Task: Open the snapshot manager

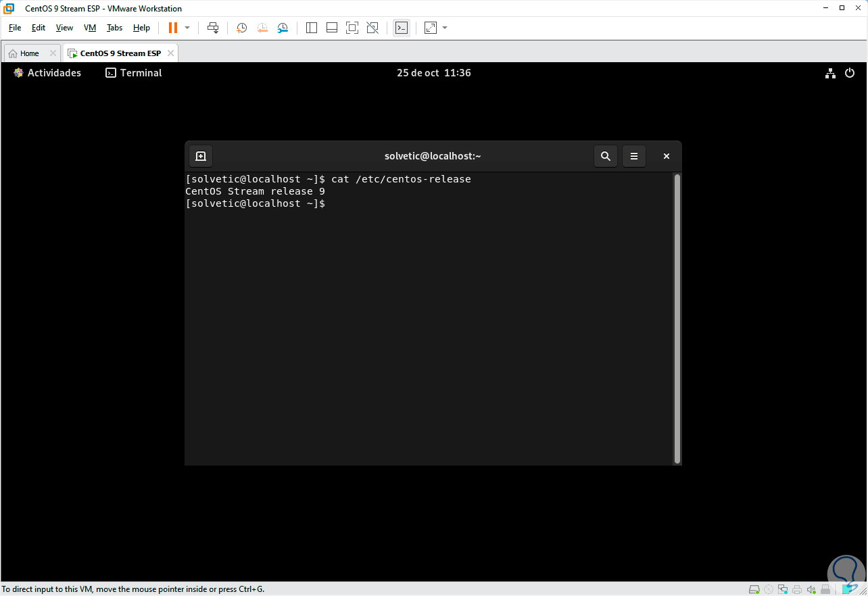Action: pyautogui.click(x=283, y=28)
